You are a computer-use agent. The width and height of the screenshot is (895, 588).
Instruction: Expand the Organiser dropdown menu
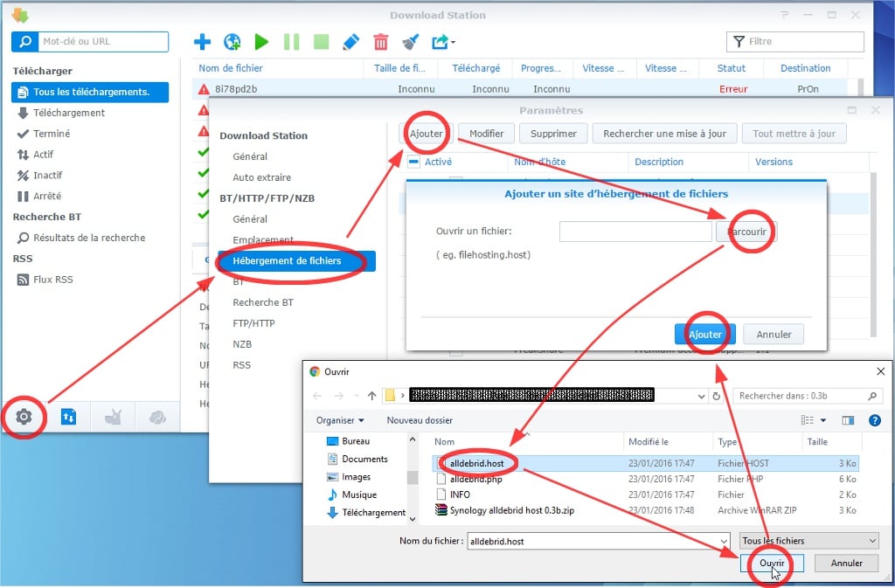[x=340, y=420]
